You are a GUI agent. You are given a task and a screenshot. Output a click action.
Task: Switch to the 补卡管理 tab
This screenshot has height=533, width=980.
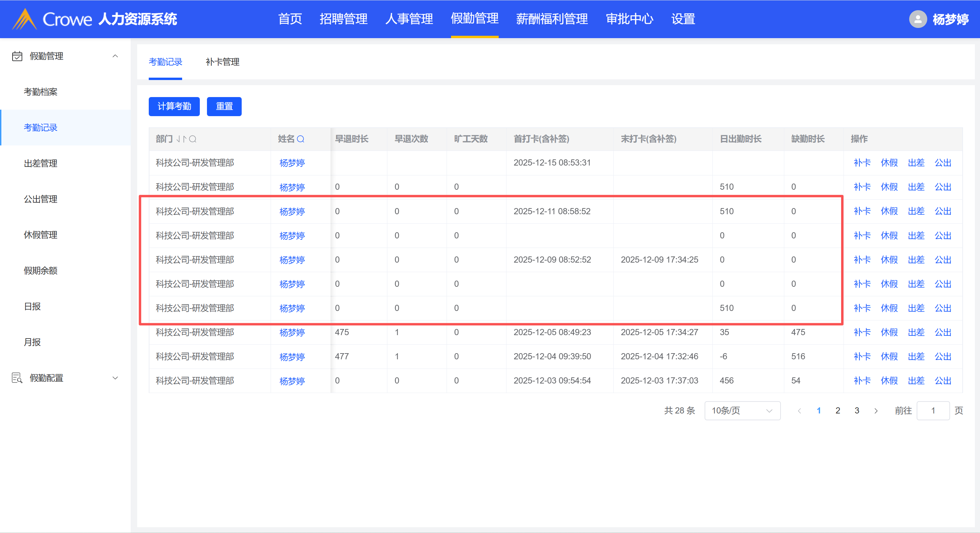pyautogui.click(x=222, y=62)
